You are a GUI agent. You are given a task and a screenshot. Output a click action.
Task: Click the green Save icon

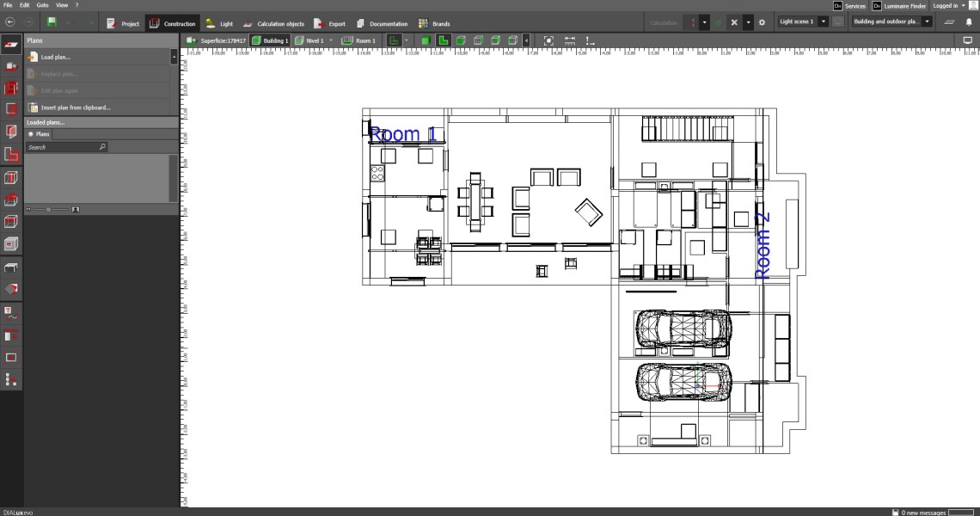coord(52,22)
